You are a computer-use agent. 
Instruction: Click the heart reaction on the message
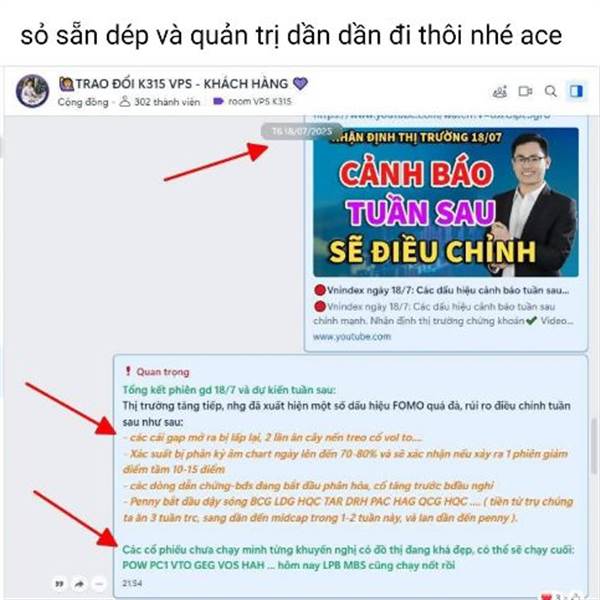click(547, 597)
